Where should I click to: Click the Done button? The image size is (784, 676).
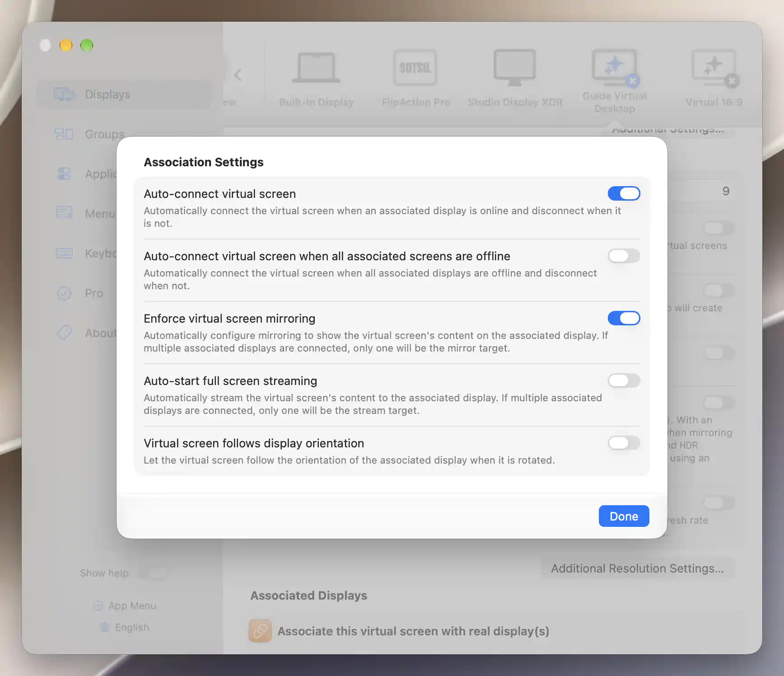[624, 516]
